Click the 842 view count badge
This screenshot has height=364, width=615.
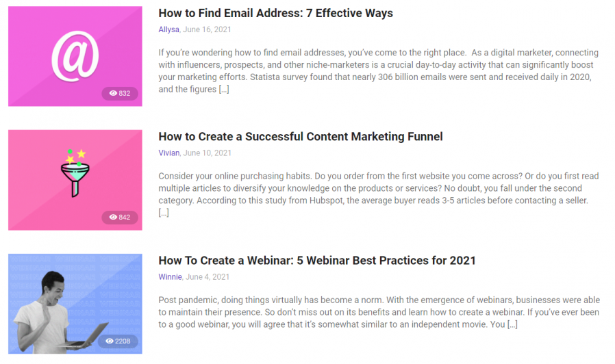tap(120, 217)
